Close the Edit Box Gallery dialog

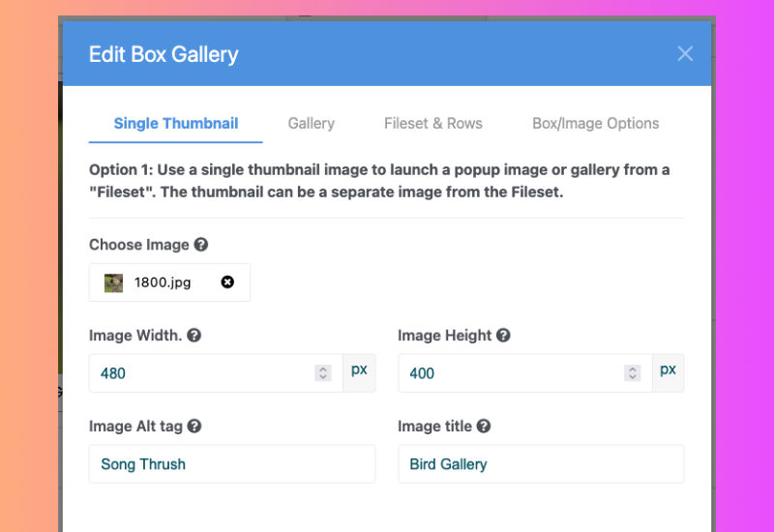685,54
